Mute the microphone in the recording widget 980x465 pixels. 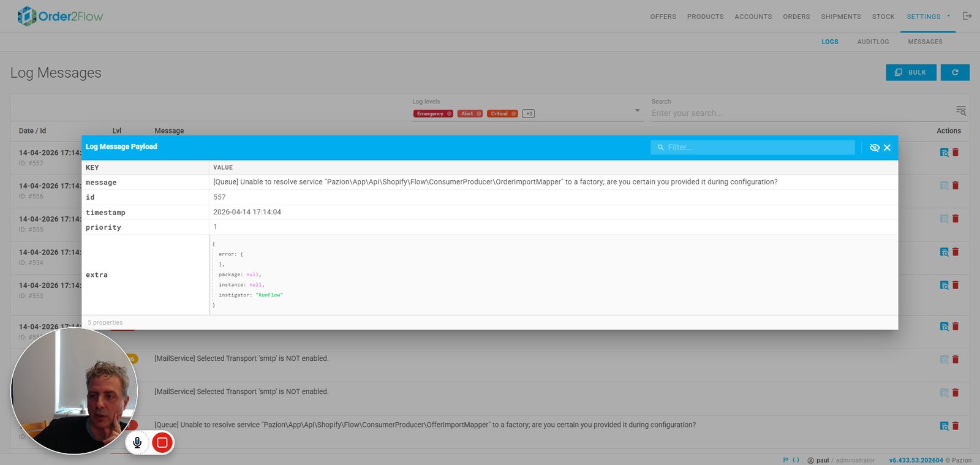click(137, 442)
